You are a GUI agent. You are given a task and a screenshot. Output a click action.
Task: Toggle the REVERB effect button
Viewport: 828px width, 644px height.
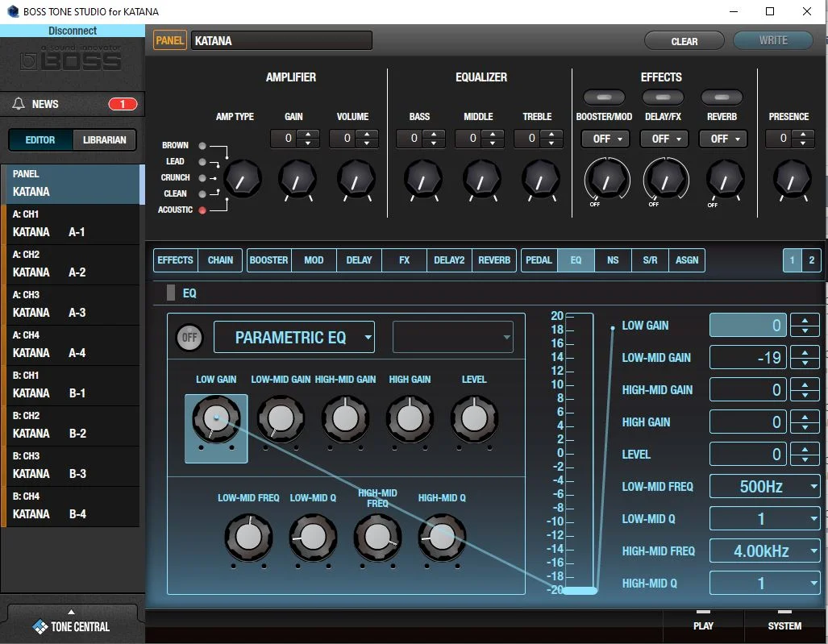[722, 98]
